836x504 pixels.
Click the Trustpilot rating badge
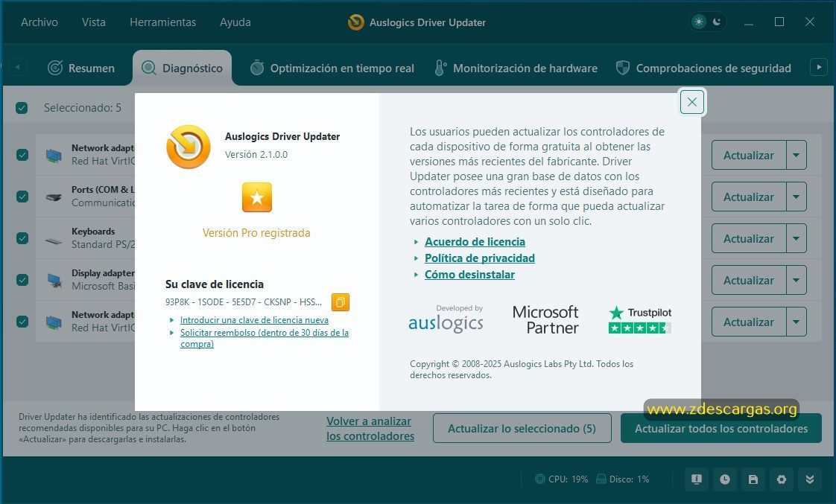[640, 319]
